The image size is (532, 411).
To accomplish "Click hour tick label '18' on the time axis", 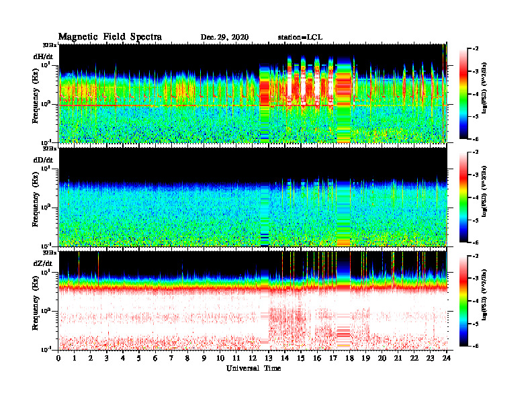I will point(349,358).
